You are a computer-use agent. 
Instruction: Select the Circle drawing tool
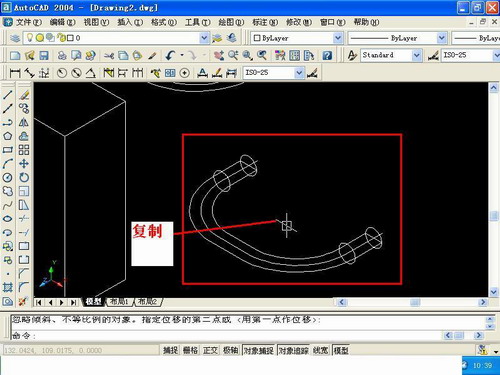pos(7,177)
